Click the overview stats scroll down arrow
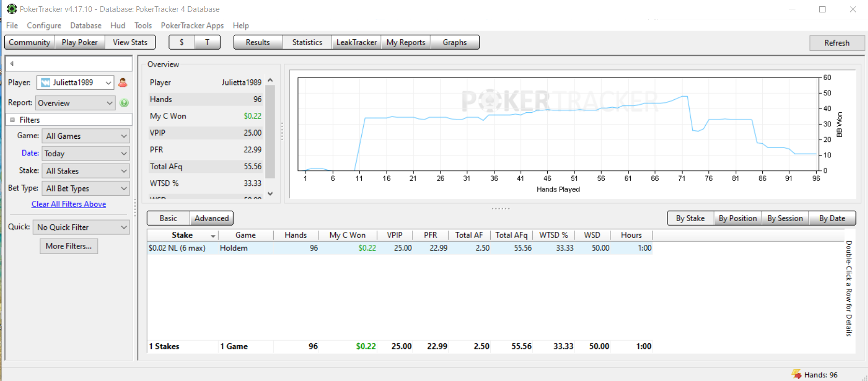This screenshot has height=381, width=868. (x=270, y=194)
